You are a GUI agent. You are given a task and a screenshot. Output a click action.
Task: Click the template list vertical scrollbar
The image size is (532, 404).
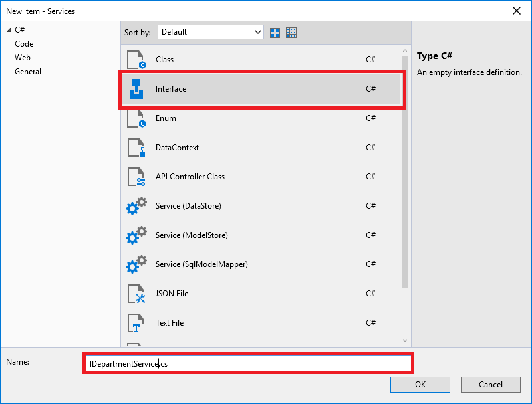pyautogui.click(x=405, y=166)
